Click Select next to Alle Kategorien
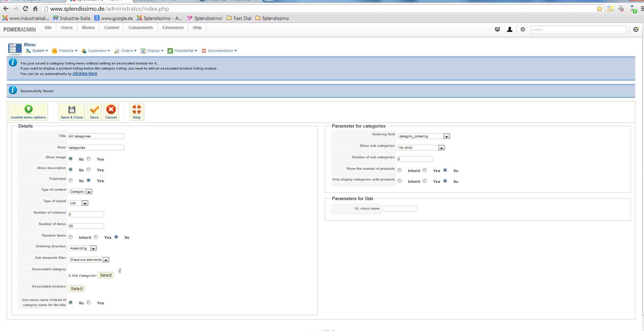This screenshot has width=644, height=331. point(106,275)
